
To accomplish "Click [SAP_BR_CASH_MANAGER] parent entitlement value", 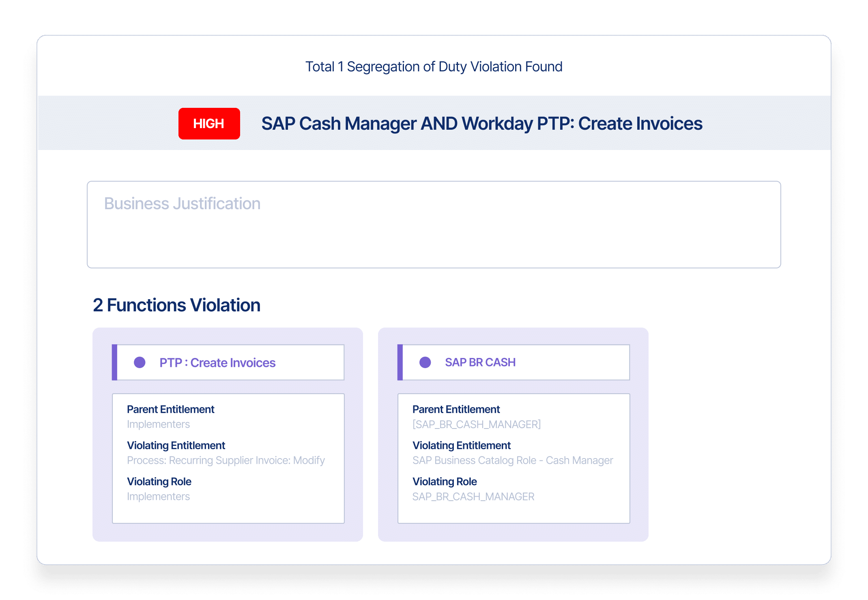I will pos(477,424).
